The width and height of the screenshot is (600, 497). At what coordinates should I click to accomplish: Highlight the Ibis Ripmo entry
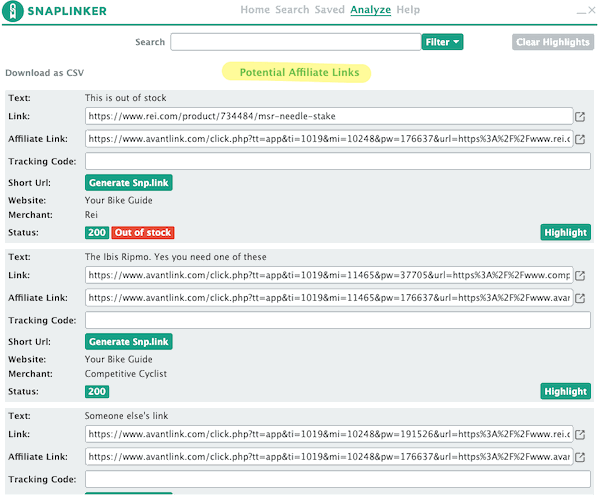pyautogui.click(x=566, y=392)
